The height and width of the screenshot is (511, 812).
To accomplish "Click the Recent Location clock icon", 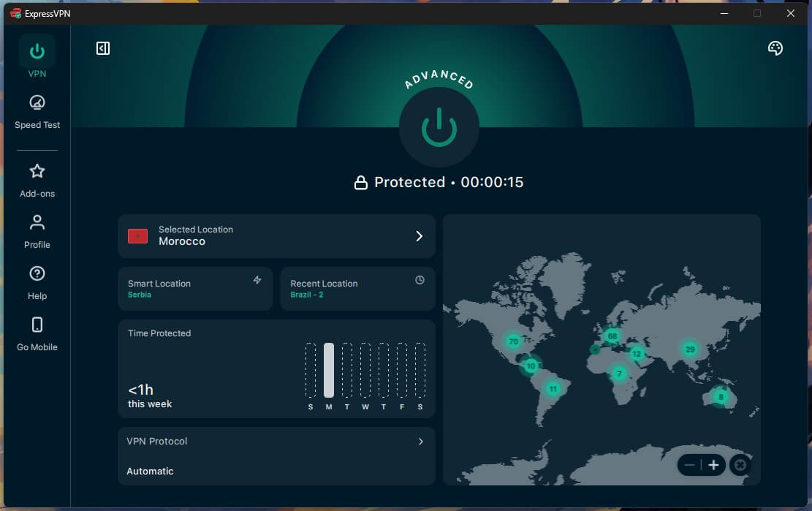I will pos(420,280).
